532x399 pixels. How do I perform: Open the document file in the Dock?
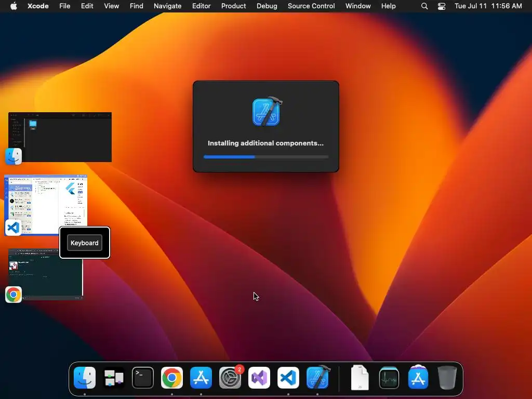[360, 378]
